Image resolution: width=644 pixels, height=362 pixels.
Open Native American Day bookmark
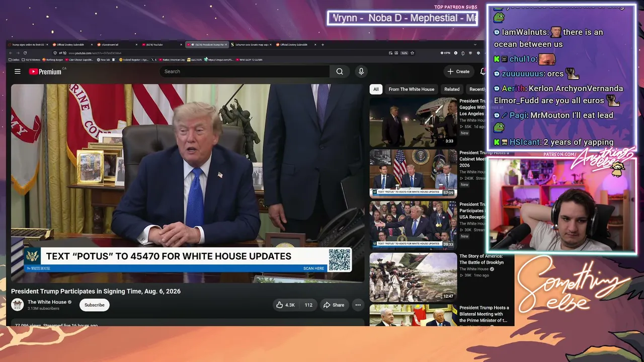coord(172,59)
